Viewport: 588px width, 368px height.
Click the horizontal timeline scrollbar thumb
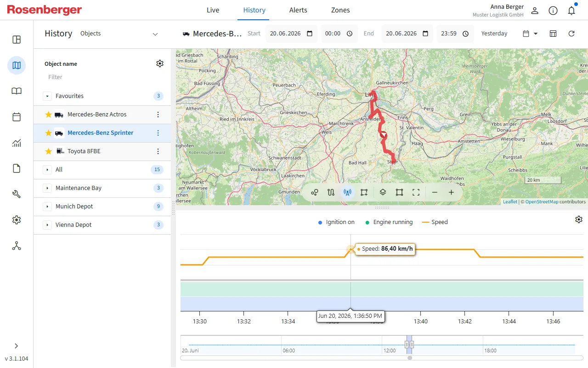[410, 358]
